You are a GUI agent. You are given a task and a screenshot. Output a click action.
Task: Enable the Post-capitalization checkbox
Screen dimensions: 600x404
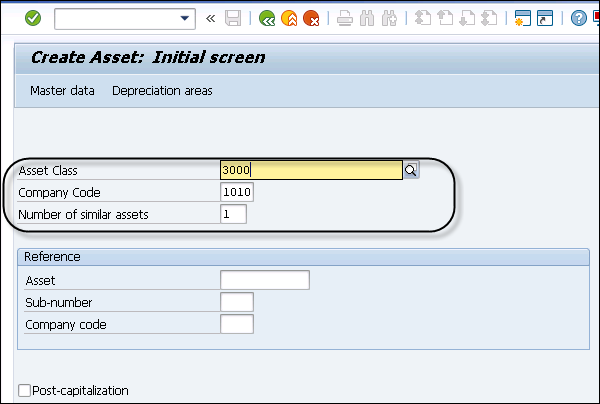pyautogui.click(x=24, y=391)
